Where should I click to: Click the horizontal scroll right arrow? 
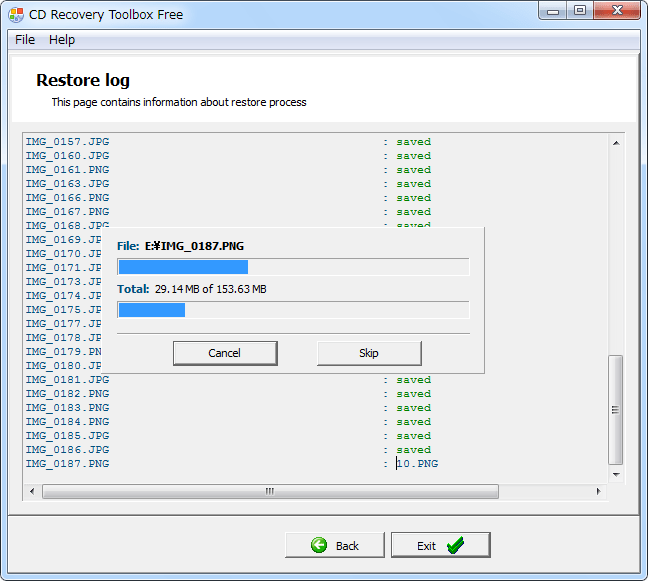pyautogui.click(x=598, y=491)
